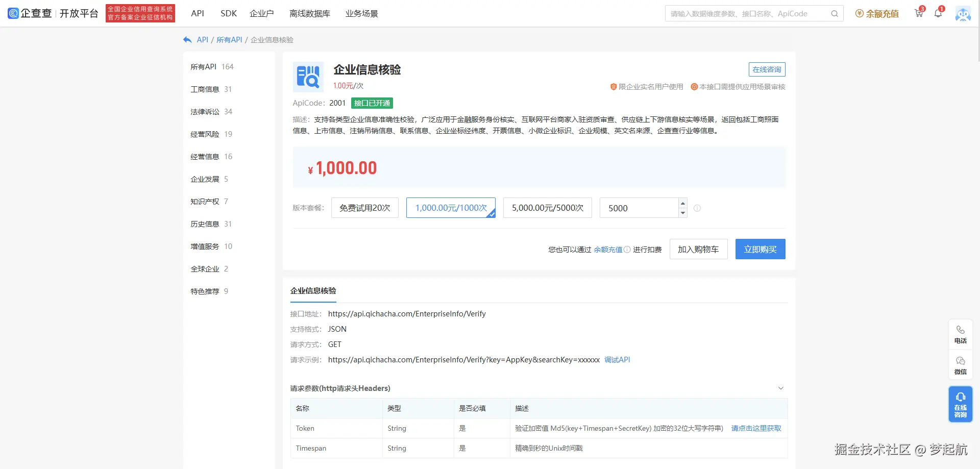The width and height of the screenshot is (980, 469).
Task: Focus the top API search field
Action: [x=748, y=14]
